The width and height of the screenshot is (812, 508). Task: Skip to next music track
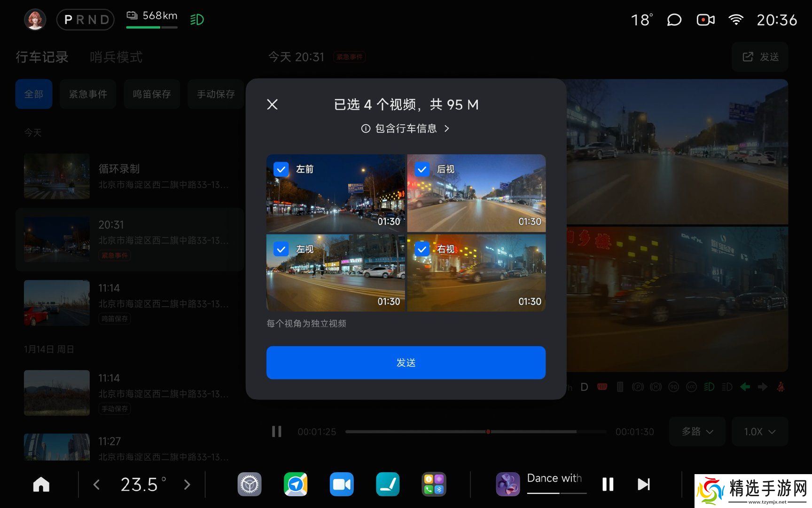coord(643,484)
